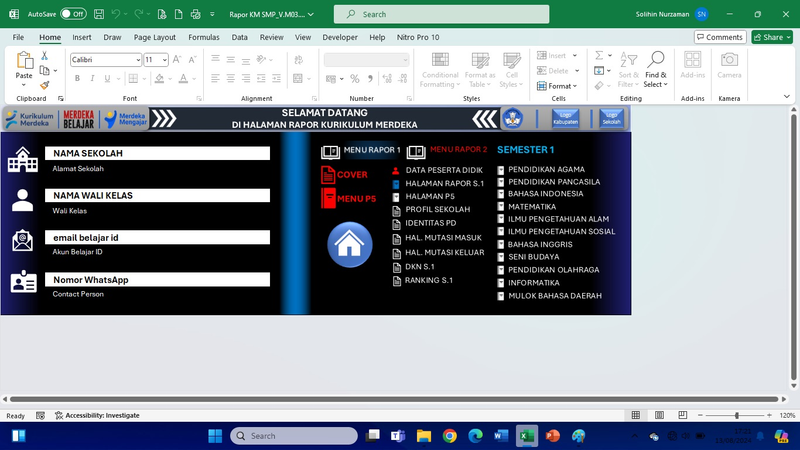The height and width of the screenshot is (450, 800).
Task: Adjust the zoom slider handle
Action: click(x=737, y=415)
